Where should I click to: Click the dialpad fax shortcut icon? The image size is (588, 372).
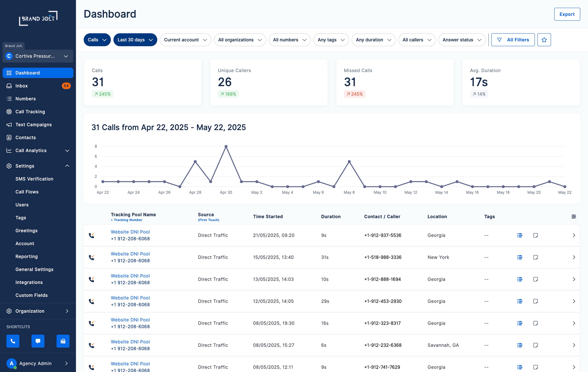point(63,341)
